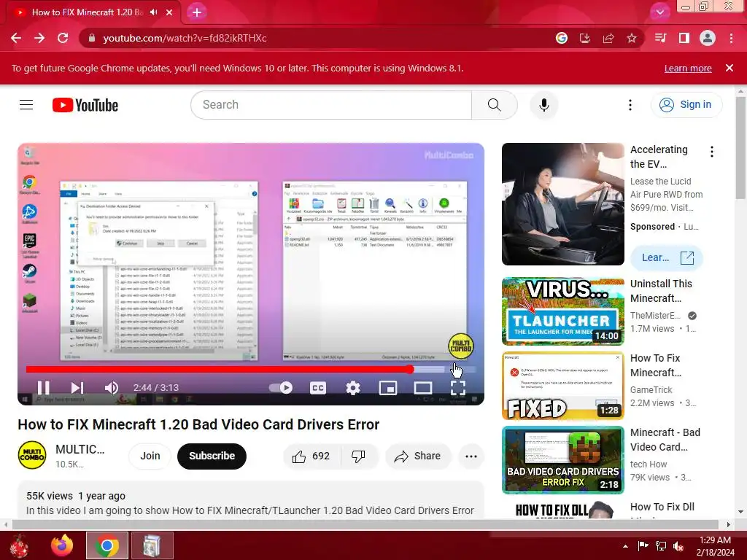This screenshot has width=747, height=560.
Task: Click the muted volume tray icon
Action: pos(678,546)
